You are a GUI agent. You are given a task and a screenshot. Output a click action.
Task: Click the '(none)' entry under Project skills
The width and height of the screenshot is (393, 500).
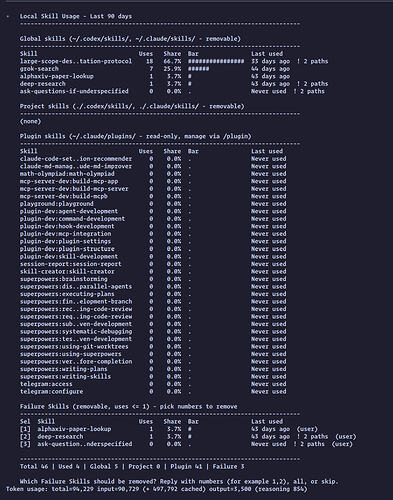[30, 121]
